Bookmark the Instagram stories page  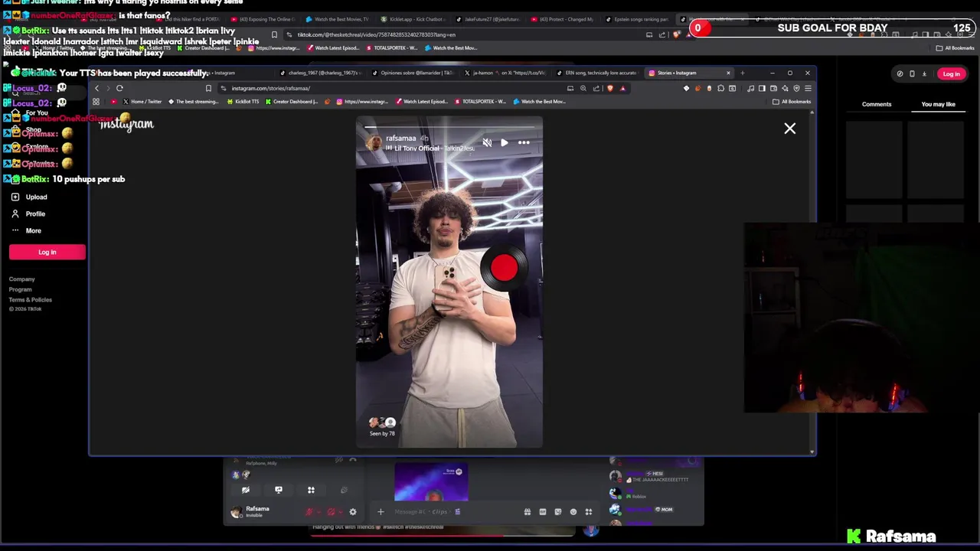(x=208, y=88)
